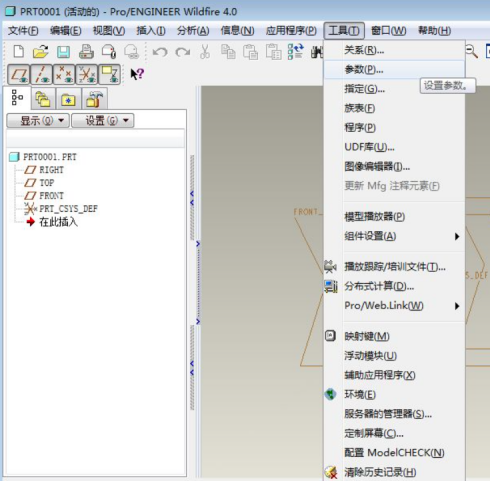Screen dimensions: 490x482
Task: Open the 分析(A) menu
Action: pos(193,31)
